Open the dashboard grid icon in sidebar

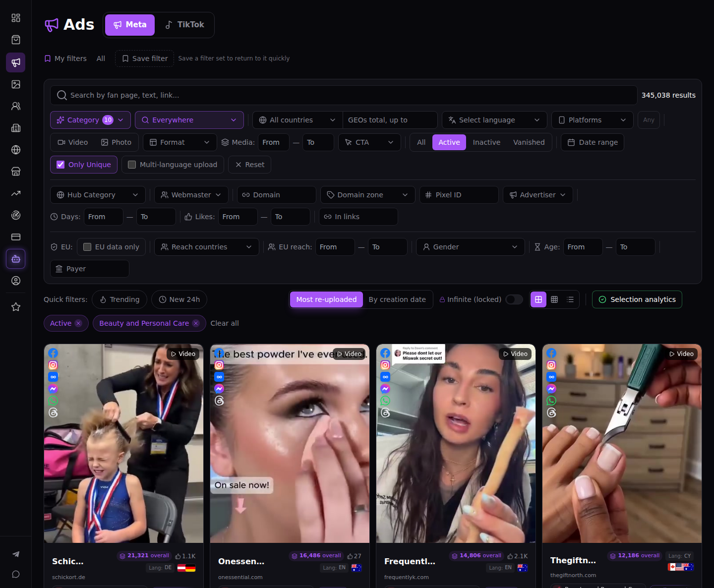pos(16,18)
